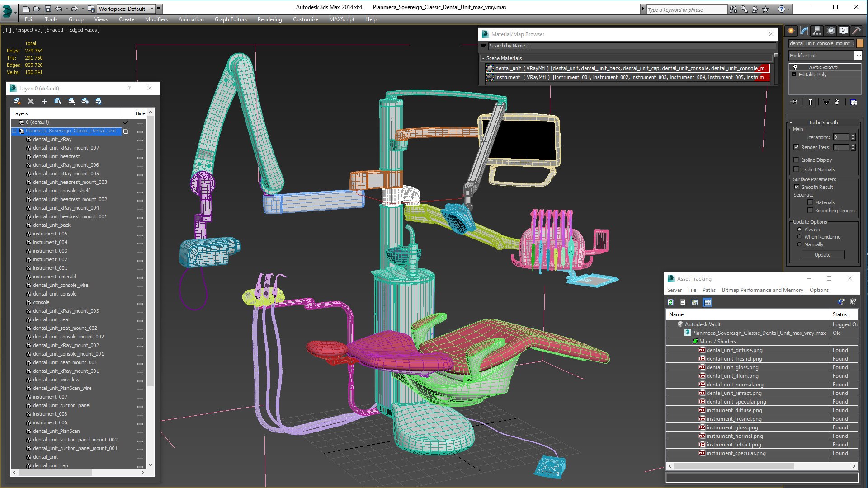Enable Separate by Materials checkbox
868x488 pixels.
810,202
